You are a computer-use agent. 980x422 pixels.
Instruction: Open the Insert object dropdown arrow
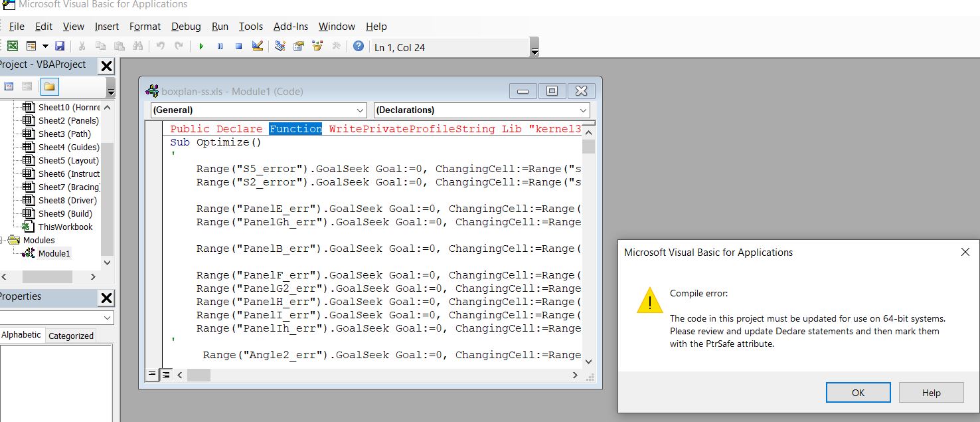tap(45, 46)
